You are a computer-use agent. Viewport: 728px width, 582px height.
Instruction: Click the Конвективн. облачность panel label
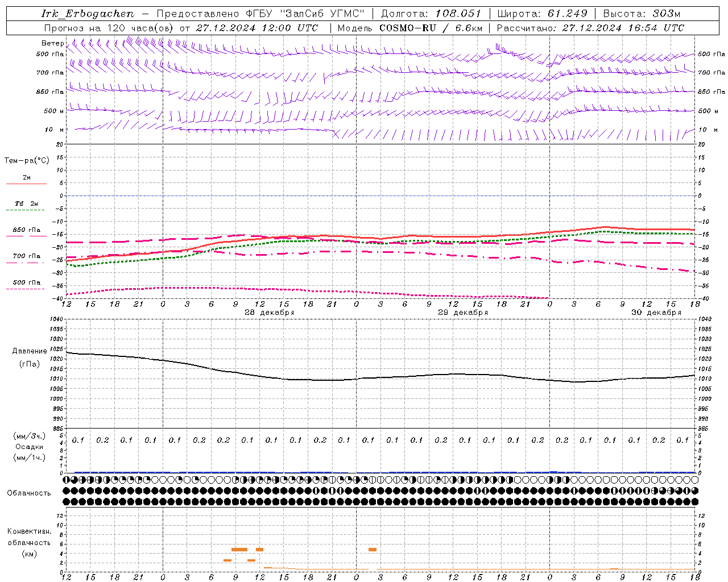(x=29, y=537)
